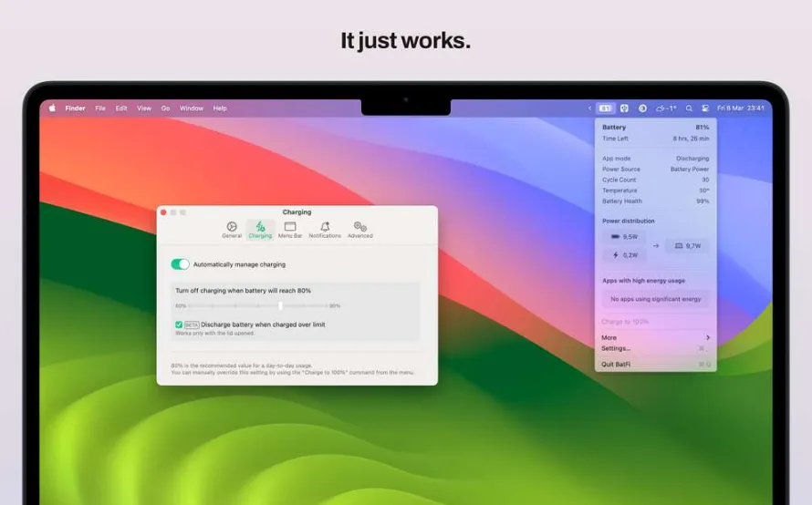Uncheck Discharge battery when charged over limit
The width and height of the screenshot is (812, 505).
pos(179,325)
